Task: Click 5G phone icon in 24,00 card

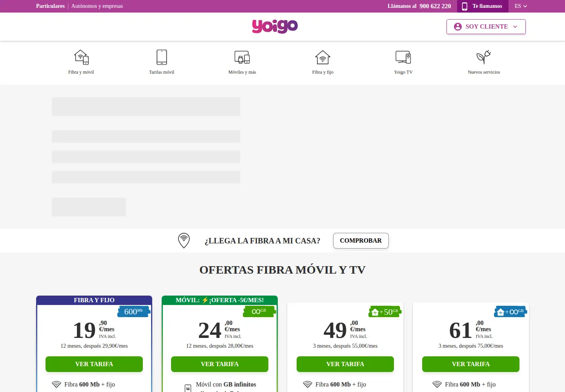Action: pos(188,388)
